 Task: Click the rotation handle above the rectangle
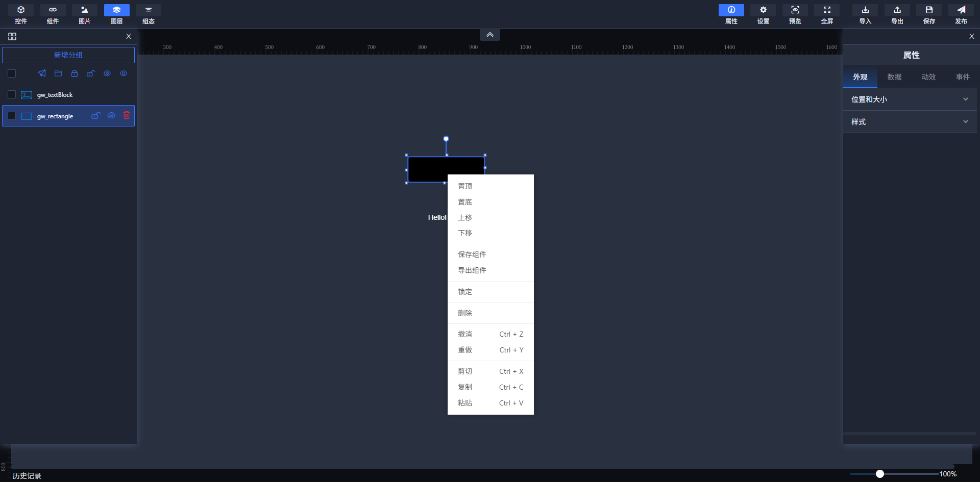pyautogui.click(x=446, y=139)
